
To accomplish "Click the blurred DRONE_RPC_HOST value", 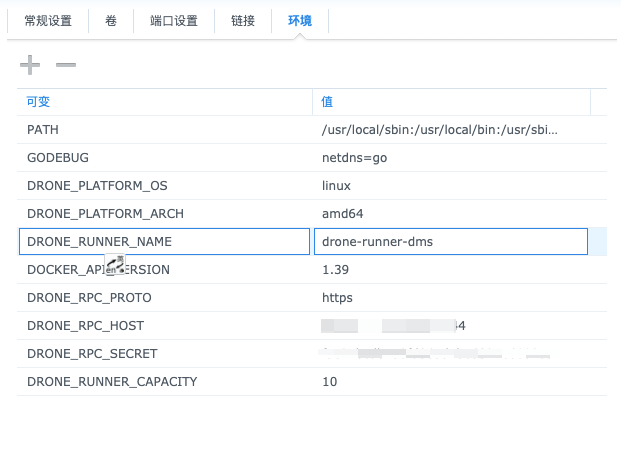I will [x=393, y=326].
